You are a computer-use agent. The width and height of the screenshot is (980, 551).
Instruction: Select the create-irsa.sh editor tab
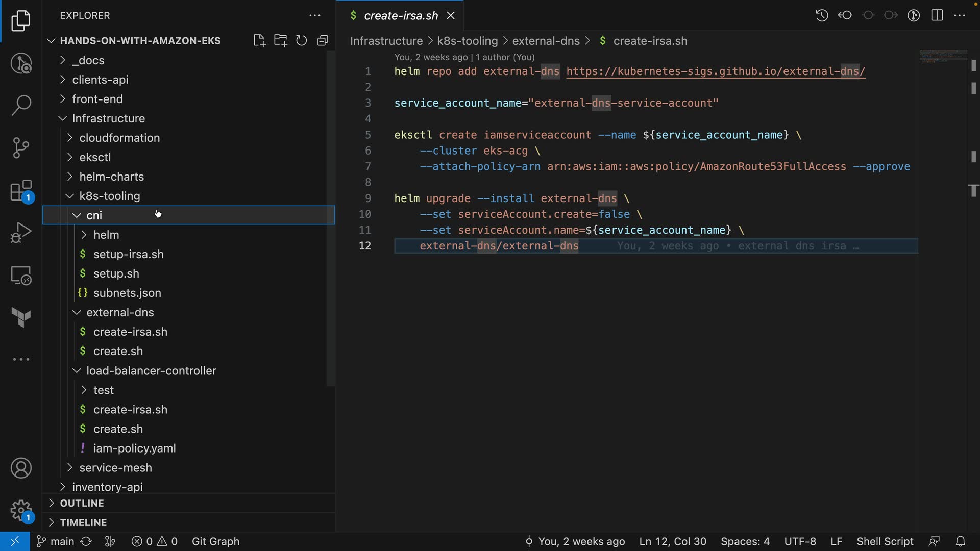click(x=401, y=16)
